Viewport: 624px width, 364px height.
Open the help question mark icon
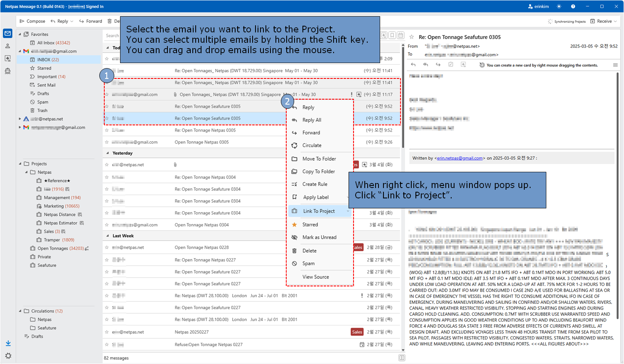tap(573, 7)
